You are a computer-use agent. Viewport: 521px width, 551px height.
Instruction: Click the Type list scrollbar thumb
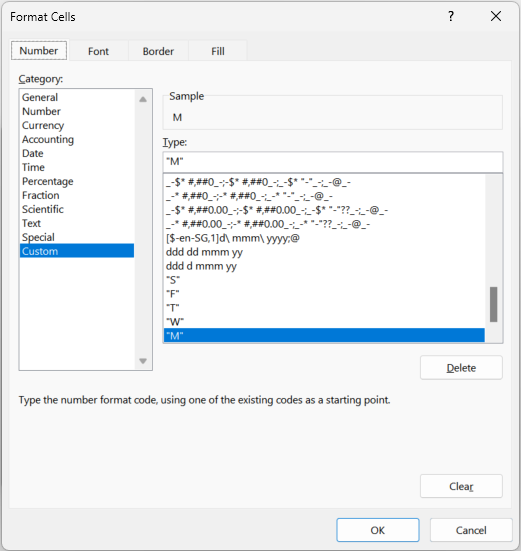[x=494, y=304]
